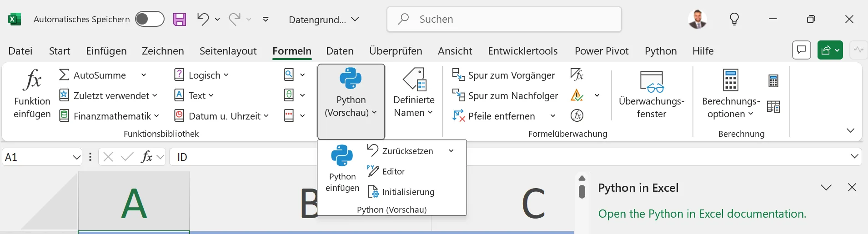
Task: Open the Python in Excel documentation link
Action: pos(702,214)
